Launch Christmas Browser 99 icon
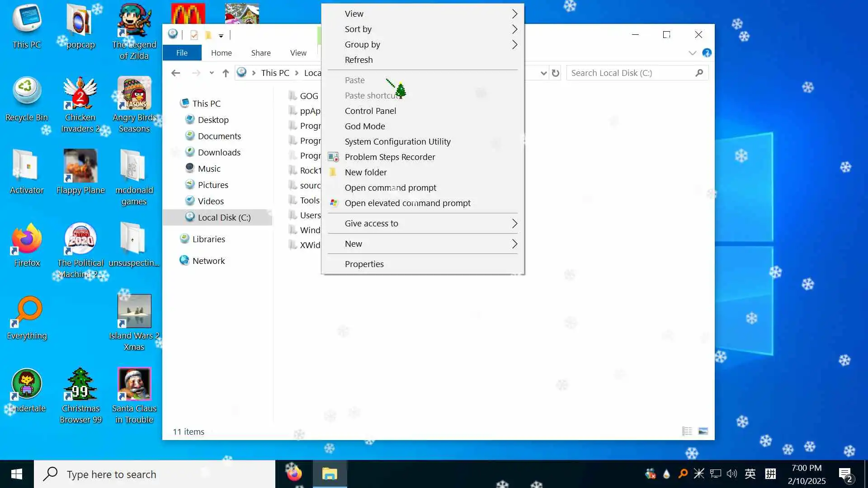868x488 pixels. 80,395
